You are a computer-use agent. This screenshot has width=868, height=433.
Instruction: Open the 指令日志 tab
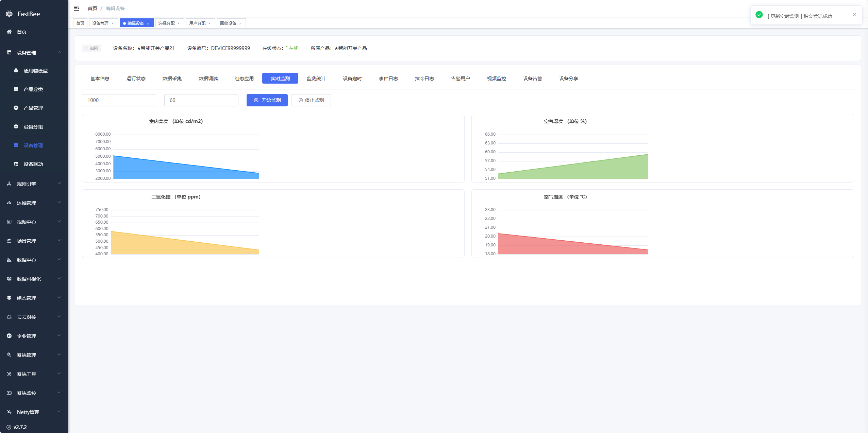point(424,79)
